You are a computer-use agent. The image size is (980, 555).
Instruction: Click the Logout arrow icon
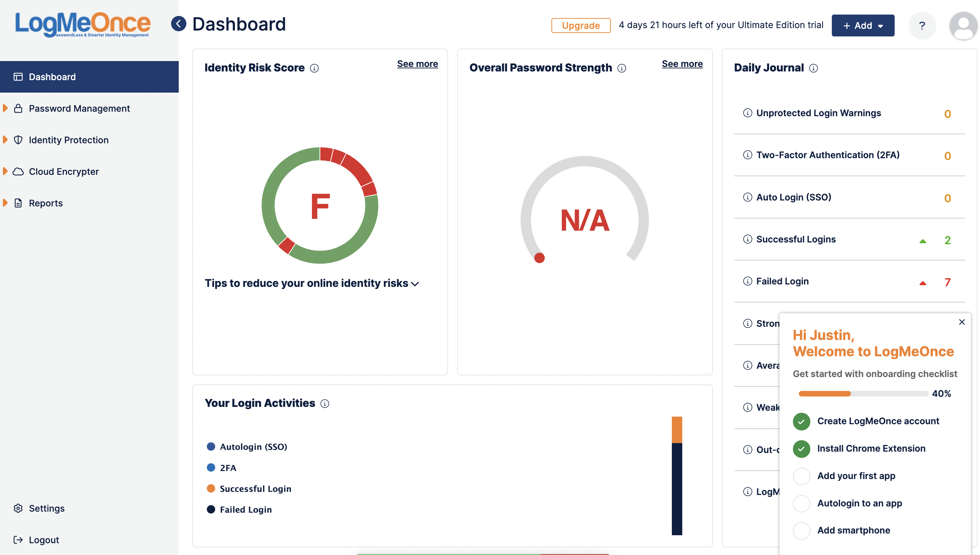point(18,540)
